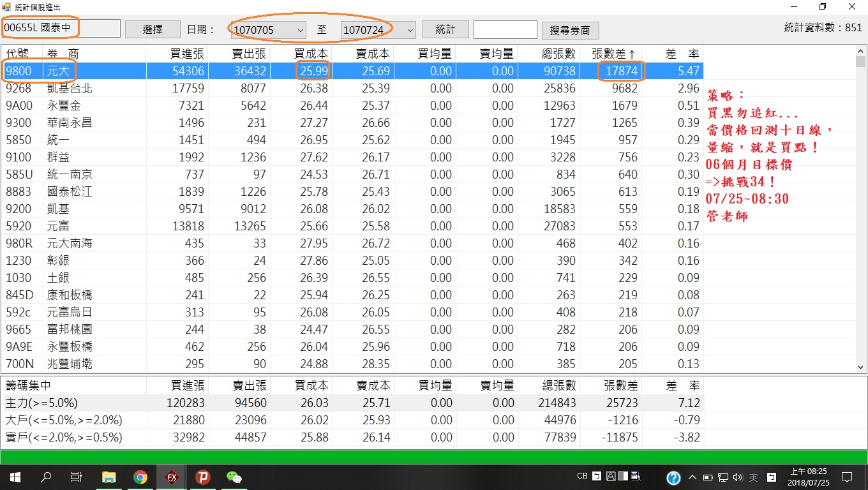Select the 9800 元大 row
The image size is (868, 490).
click(x=352, y=71)
